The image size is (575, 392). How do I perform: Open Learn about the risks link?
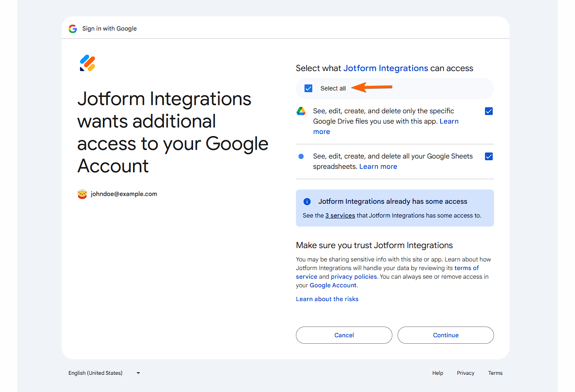pos(327,299)
